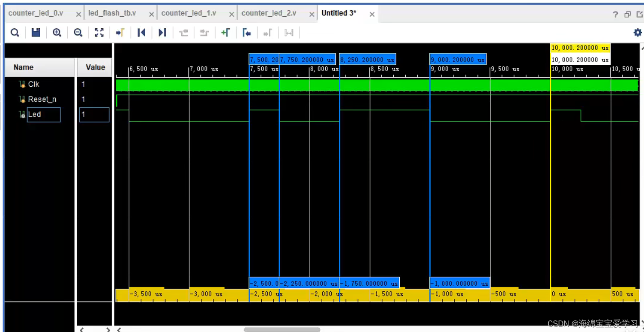This screenshot has height=332, width=644.
Task: Zoom in on the waveform
Action: (57, 33)
